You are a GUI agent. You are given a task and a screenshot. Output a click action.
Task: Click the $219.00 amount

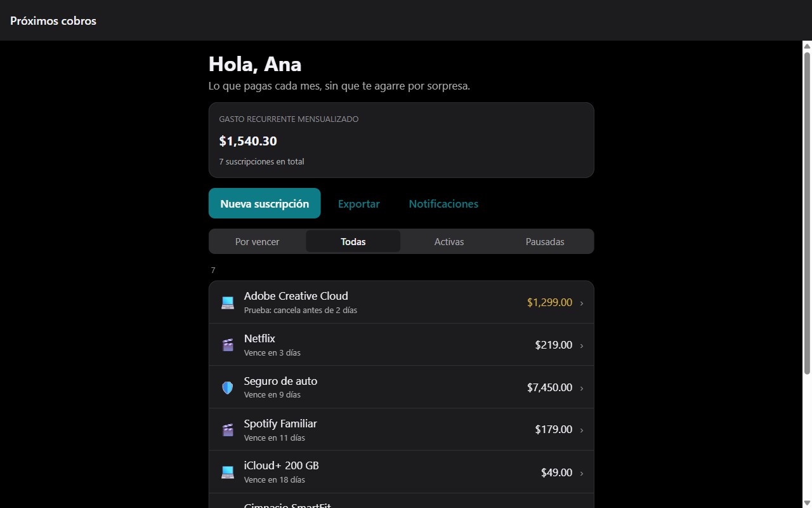[x=553, y=345]
